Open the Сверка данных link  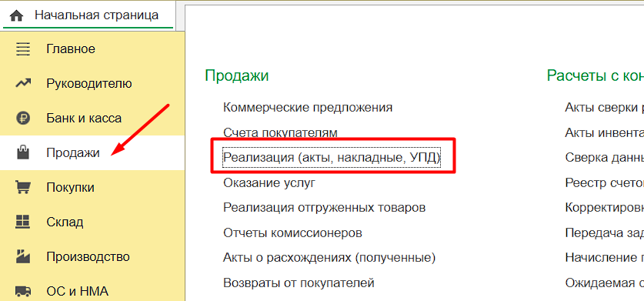pos(605,158)
